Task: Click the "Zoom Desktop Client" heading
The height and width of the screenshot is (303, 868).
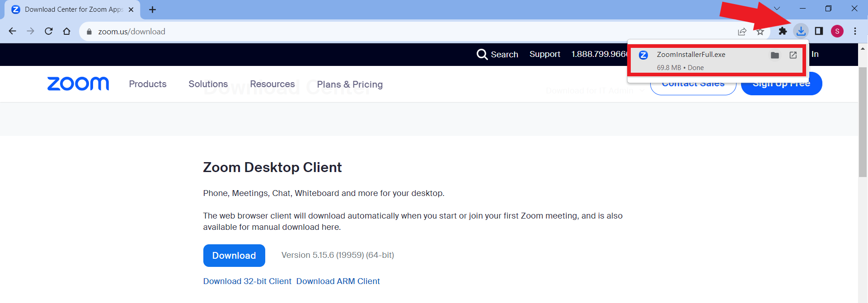Action: pos(272,168)
